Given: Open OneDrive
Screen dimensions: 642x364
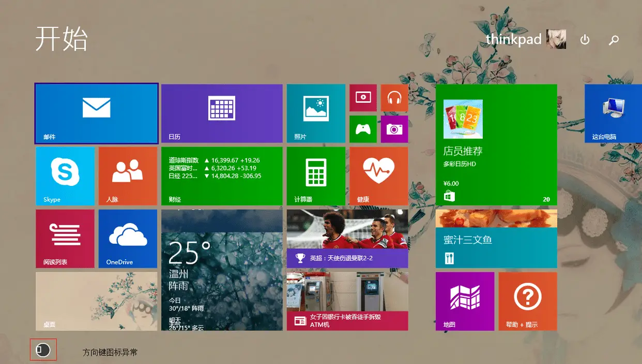Looking at the screenshot, I should 127,239.
